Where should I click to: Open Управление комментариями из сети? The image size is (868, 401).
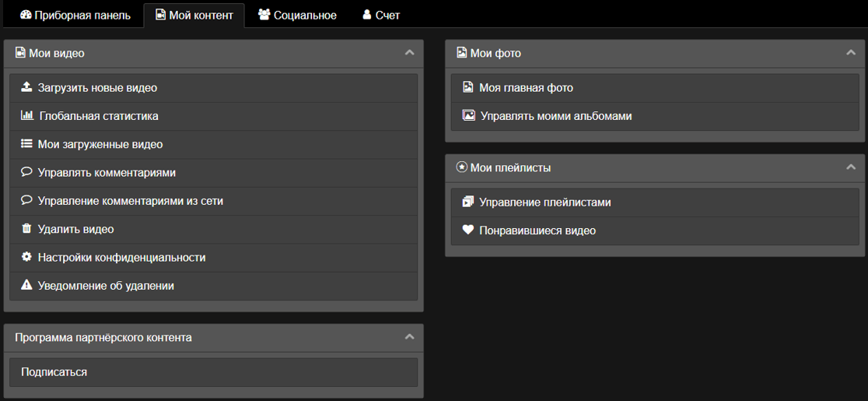[x=214, y=201]
